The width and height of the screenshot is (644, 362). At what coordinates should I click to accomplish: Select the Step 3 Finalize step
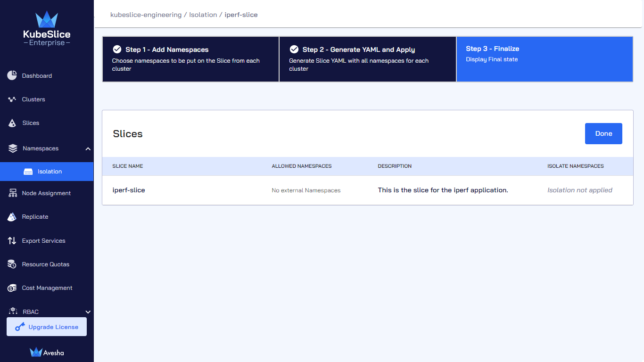pyautogui.click(x=545, y=59)
